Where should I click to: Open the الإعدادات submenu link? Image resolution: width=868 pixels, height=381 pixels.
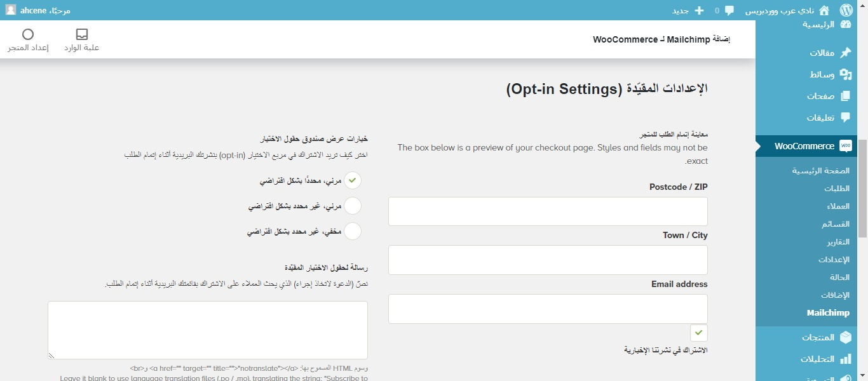tap(834, 260)
